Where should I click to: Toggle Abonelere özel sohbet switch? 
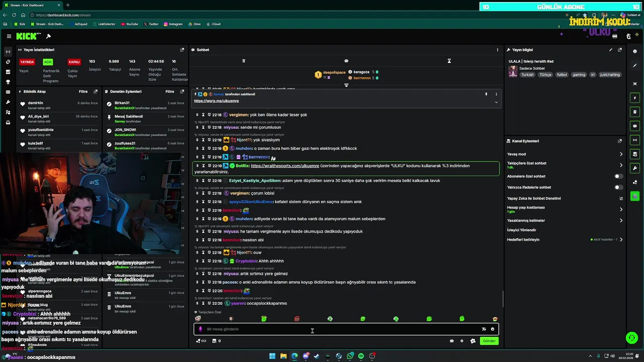click(x=619, y=176)
